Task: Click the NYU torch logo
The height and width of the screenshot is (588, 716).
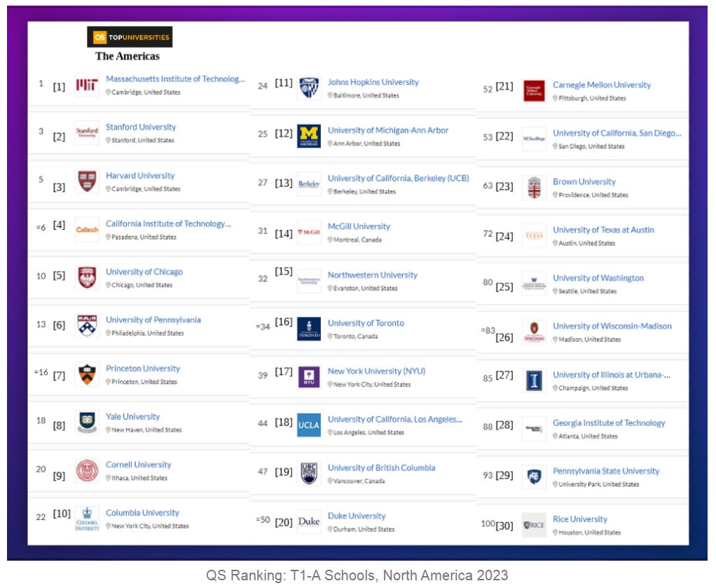Action: pyautogui.click(x=309, y=377)
